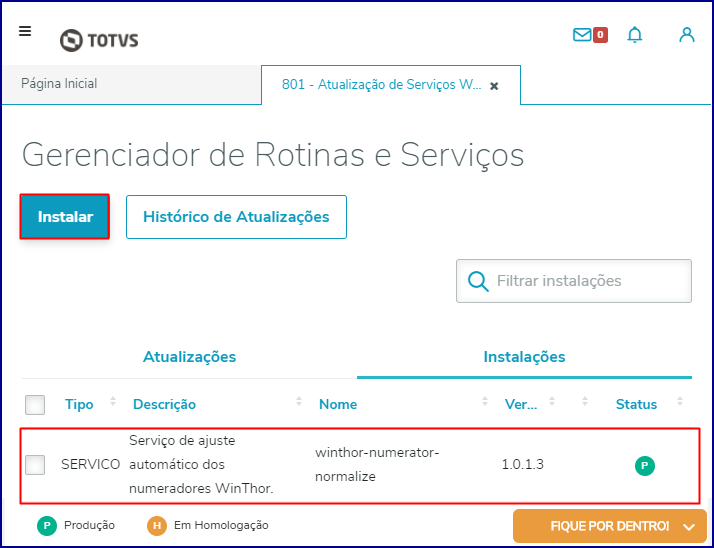Sort by the Ver... column arrows

click(552, 401)
